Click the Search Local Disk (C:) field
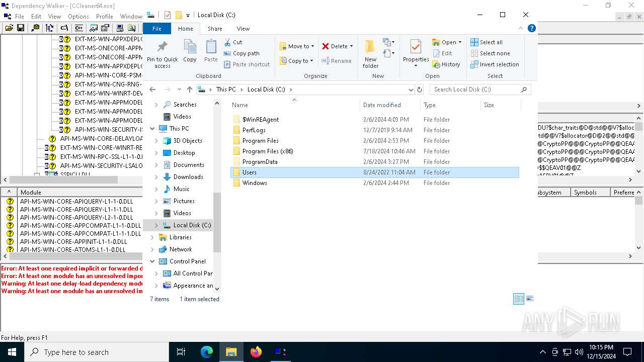The width and height of the screenshot is (644, 362). coord(480,89)
